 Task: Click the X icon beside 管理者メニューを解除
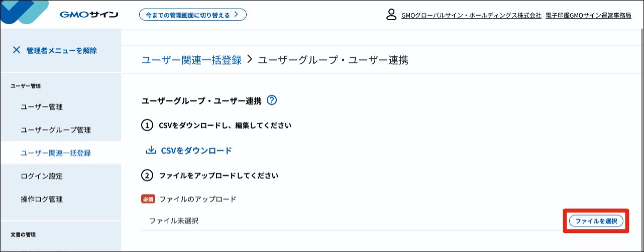[x=17, y=50]
